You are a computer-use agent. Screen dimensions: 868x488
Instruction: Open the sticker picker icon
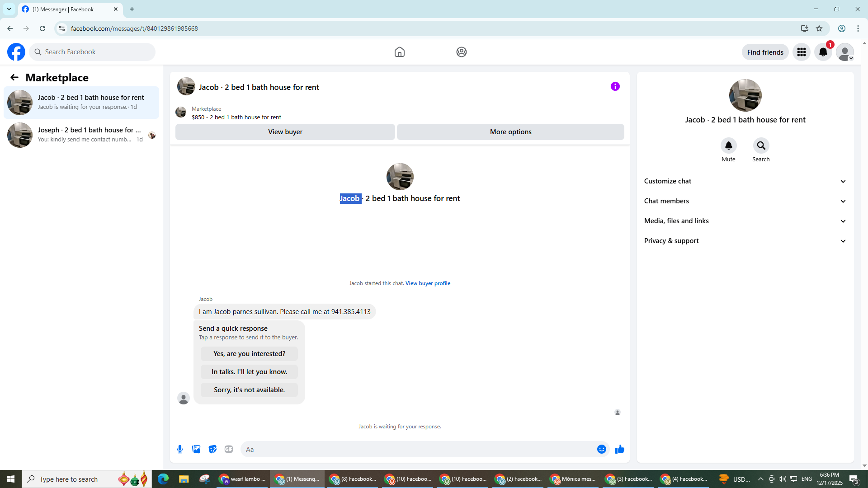[x=212, y=449]
